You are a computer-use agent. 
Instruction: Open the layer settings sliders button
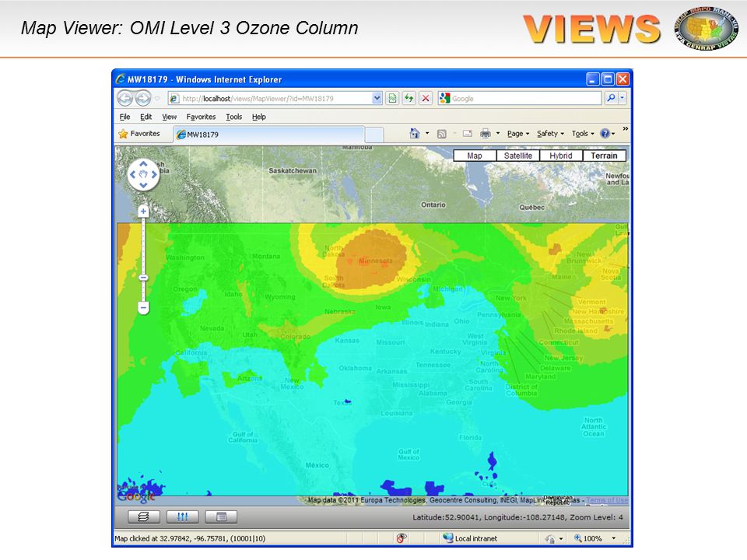tap(182, 516)
